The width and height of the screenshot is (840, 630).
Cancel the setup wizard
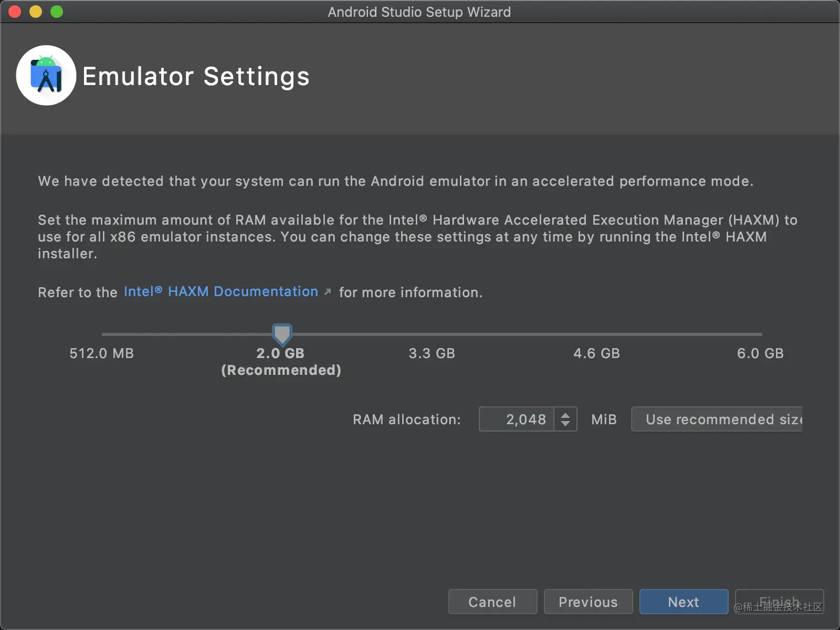click(x=492, y=602)
